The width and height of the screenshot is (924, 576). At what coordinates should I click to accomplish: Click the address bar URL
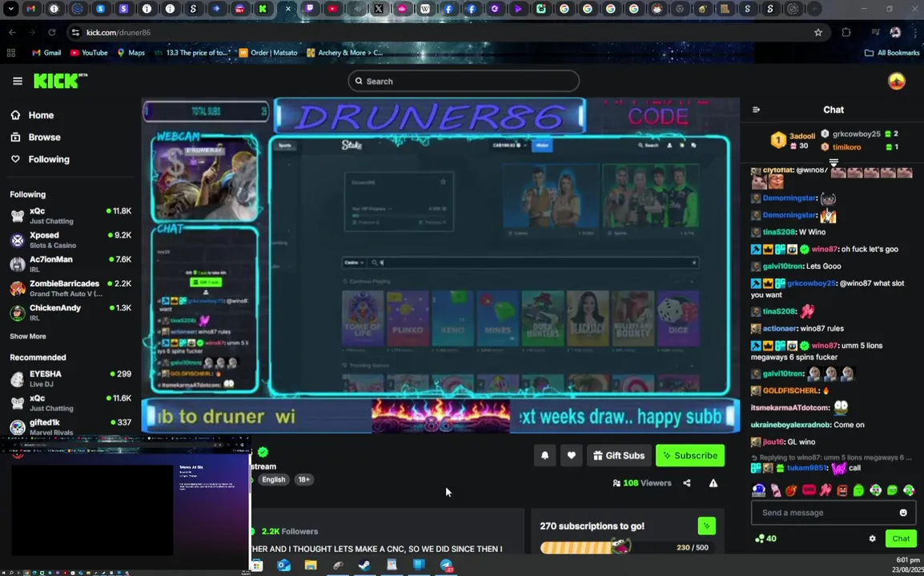coord(119,32)
